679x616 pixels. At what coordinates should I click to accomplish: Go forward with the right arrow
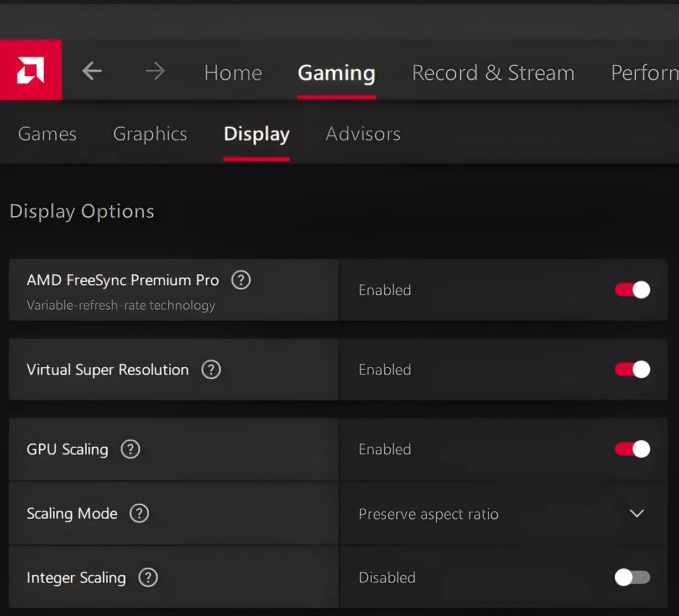click(155, 71)
